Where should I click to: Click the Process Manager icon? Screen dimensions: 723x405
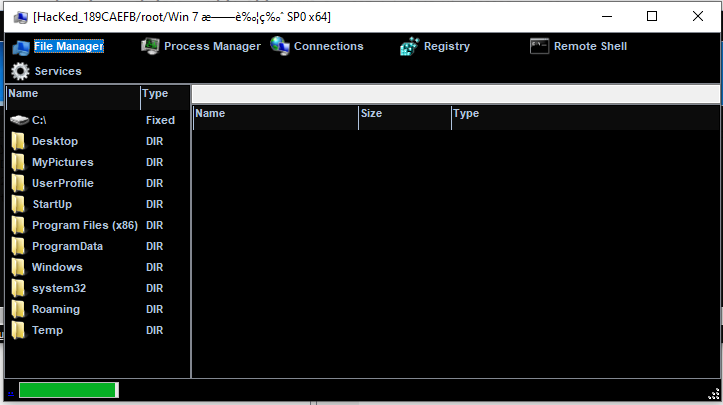150,46
